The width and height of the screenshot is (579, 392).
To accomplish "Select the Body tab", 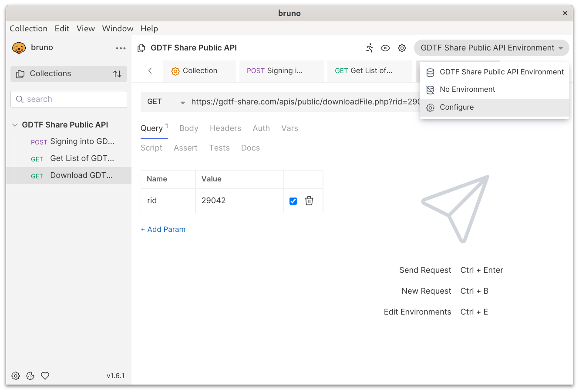I will coord(189,128).
